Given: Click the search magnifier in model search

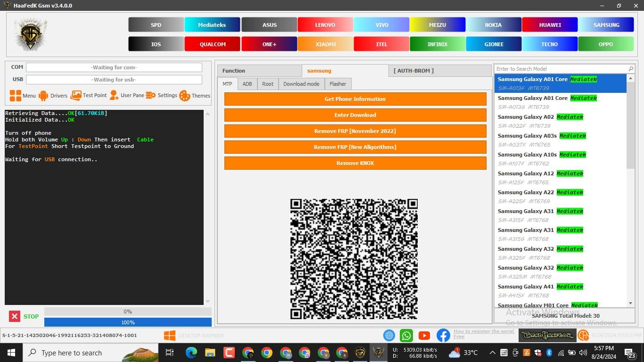Looking at the screenshot, I should click(631, 69).
